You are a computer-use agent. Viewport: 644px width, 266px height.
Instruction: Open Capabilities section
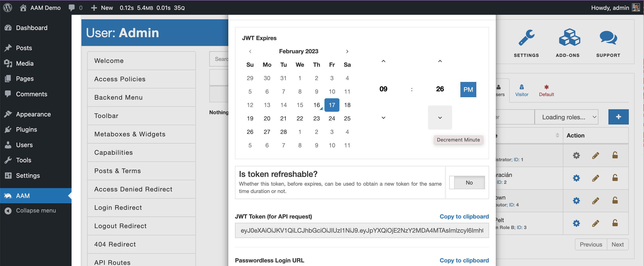click(141, 152)
